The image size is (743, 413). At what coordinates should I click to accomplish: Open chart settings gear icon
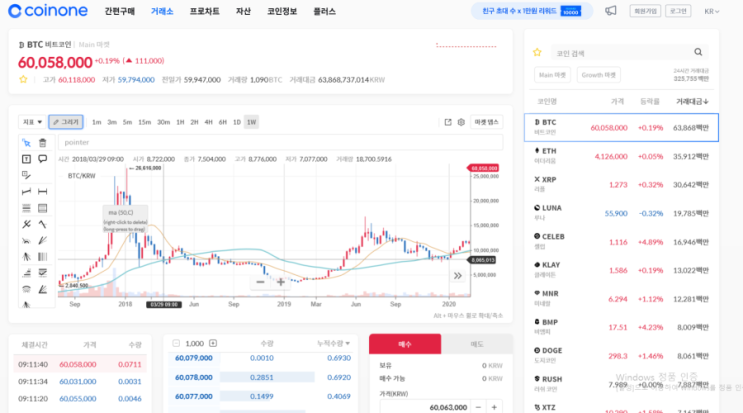click(x=461, y=122)
